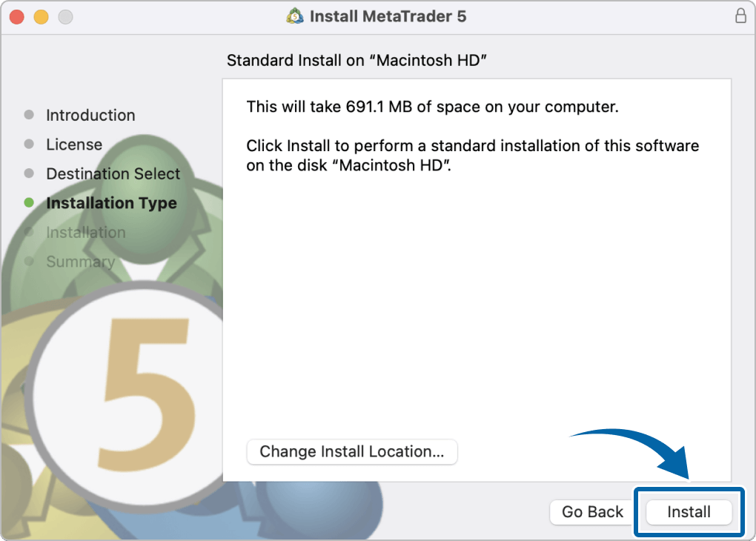The height and width of the screenshot is (541, 756).
Task: Select the Introduction step in sidebar
Action: click(x=90, y=115)
